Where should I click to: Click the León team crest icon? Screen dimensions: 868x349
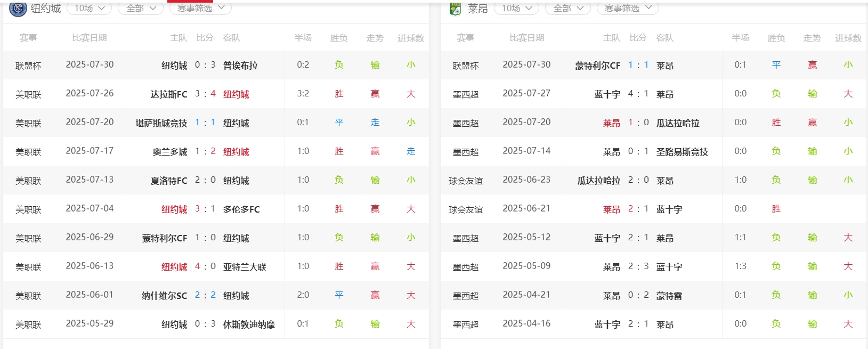tap(455, 9)
